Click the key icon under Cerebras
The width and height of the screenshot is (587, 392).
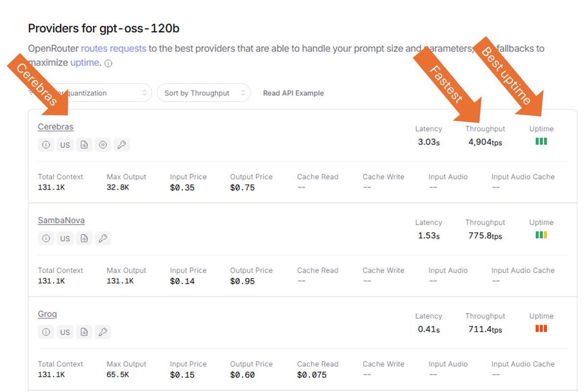122,145
